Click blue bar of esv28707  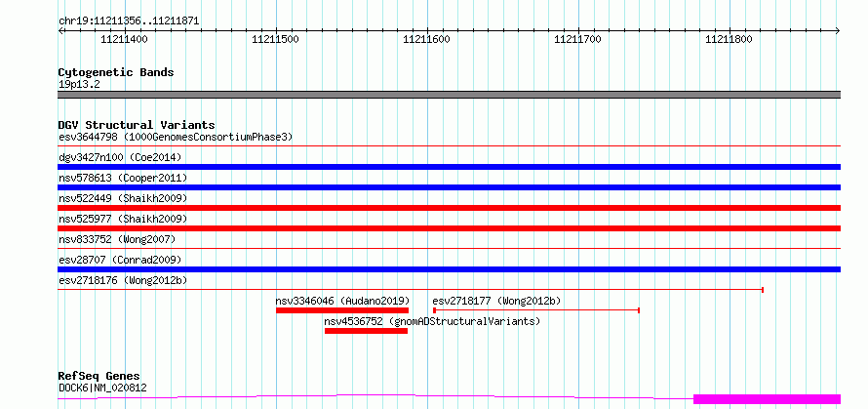[449, 269]
